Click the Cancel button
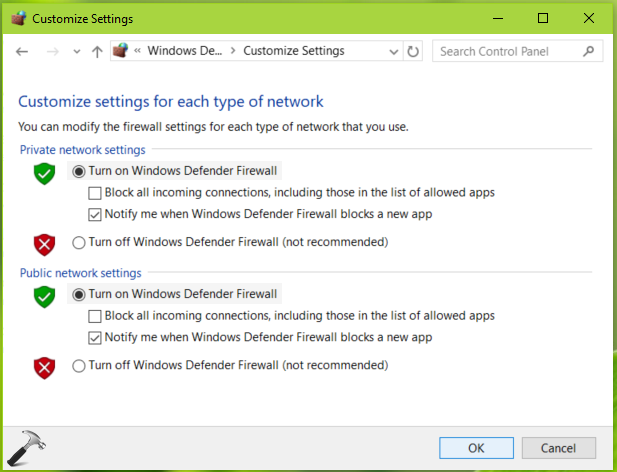The width and height of the screenshot is (617, 472). tap(558, 448)
